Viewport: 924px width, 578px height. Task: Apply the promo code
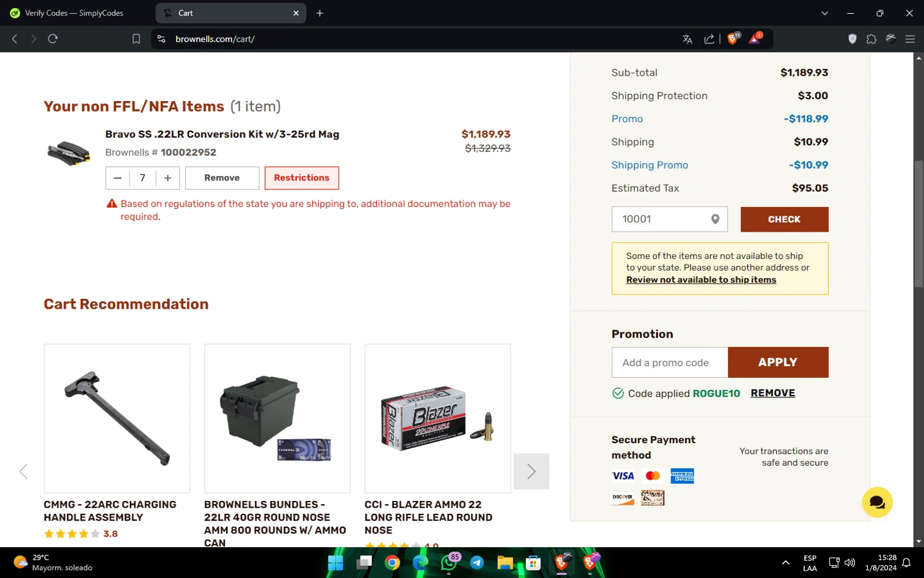(x=778, y=362)
